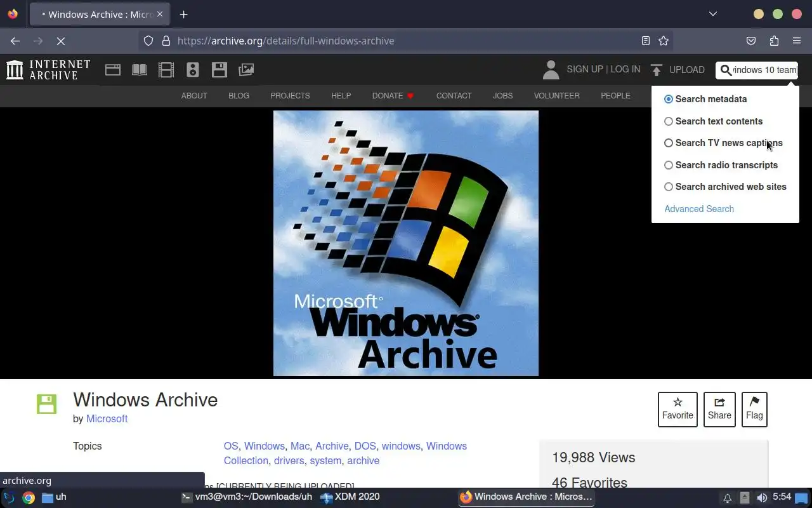Open the HELP menu item
Image resolution: width=812 pixels, height=508 pixels.
341,96
